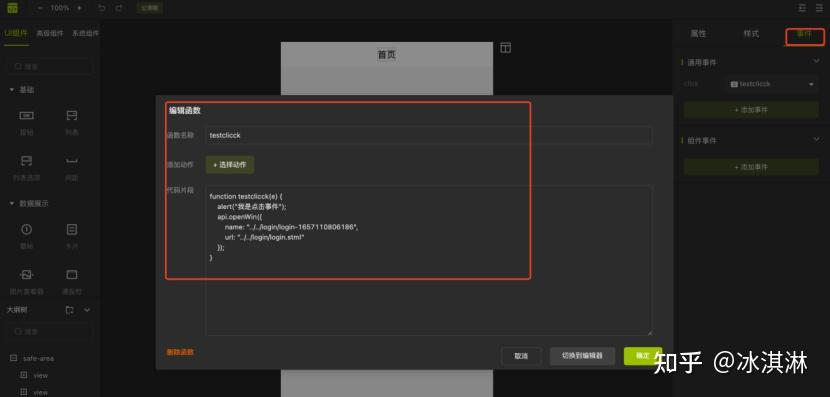Viewport: 830px width, 397px height.
Task: Select the list component icon
Action: [x=71, y=115]
